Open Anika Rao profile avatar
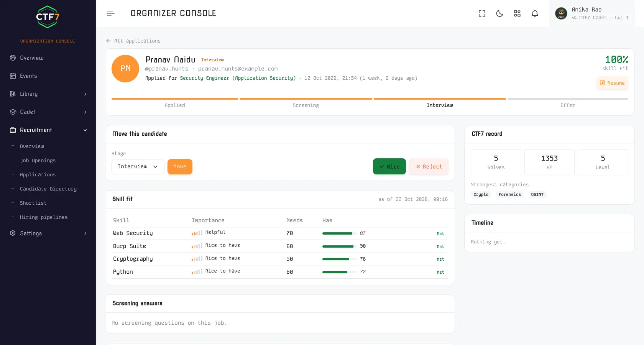The height and width of the screenshot is (345, 644). click(x=561, y=13)
